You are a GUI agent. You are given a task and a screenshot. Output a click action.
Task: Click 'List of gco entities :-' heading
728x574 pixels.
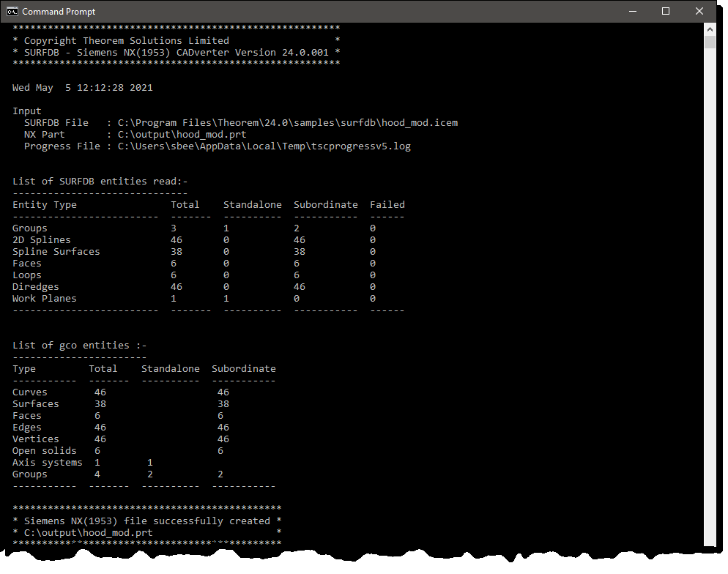point(79,346)
